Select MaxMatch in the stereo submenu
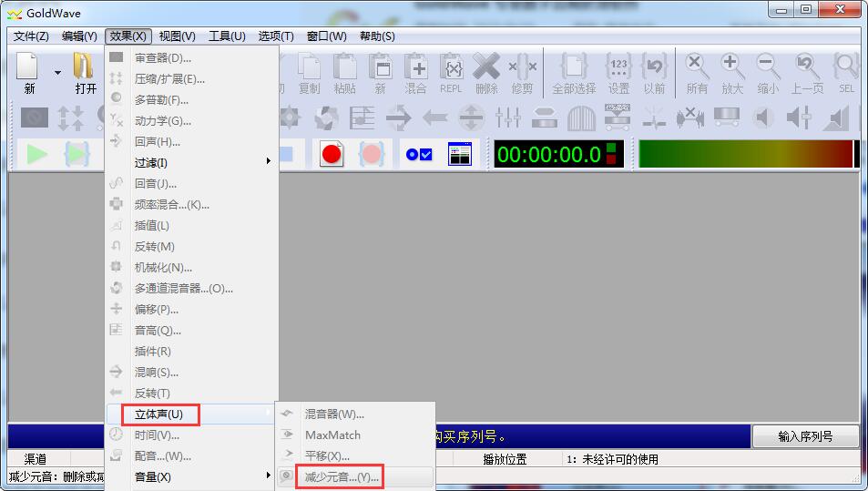 tap(332, 435)
